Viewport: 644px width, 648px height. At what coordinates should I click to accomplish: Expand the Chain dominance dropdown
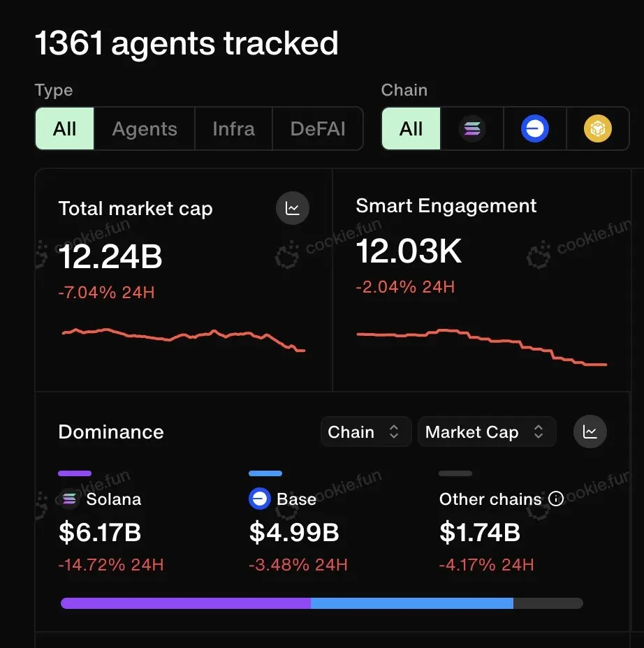pos(363,432)
